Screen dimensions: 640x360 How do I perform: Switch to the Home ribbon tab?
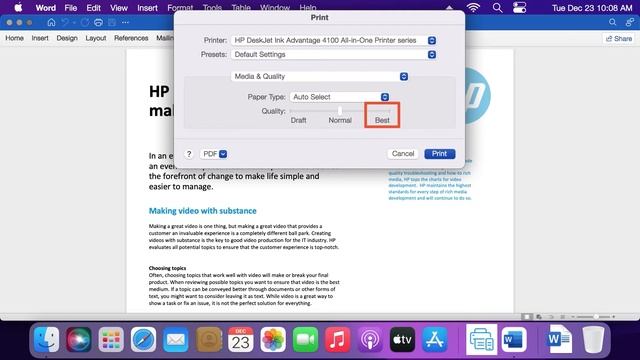tap(14, 38)
